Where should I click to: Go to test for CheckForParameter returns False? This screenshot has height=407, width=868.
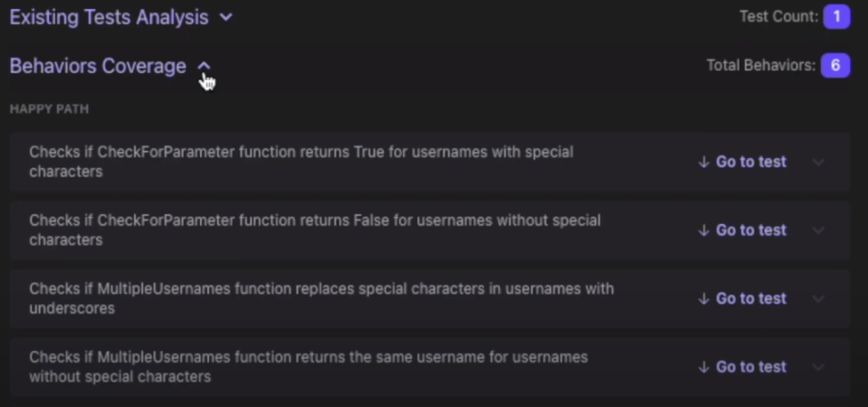(x=742, y=230)
